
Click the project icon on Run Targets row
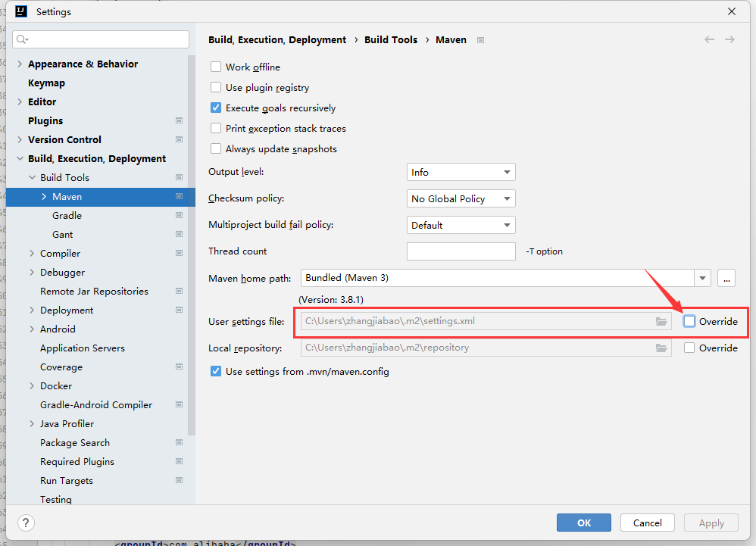(x=179, y=480)
